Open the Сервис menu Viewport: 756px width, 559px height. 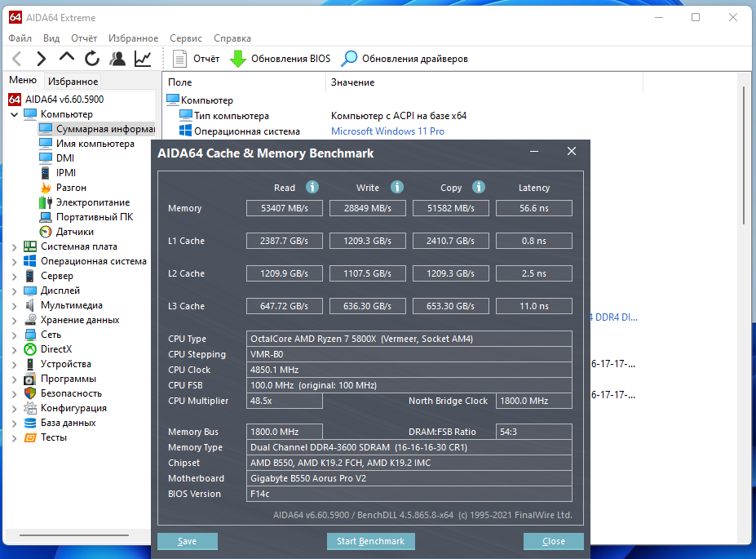[x=186, y=38]
